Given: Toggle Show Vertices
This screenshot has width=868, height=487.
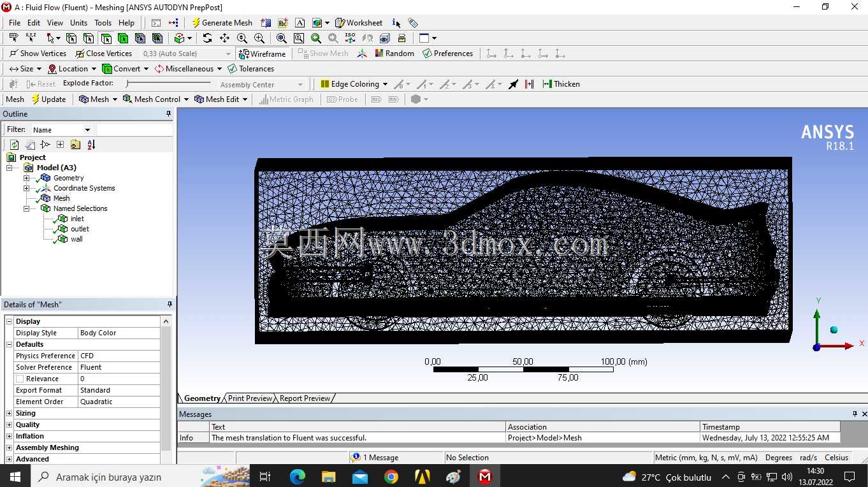Looking at the screenshot, I should coord(38,54).
